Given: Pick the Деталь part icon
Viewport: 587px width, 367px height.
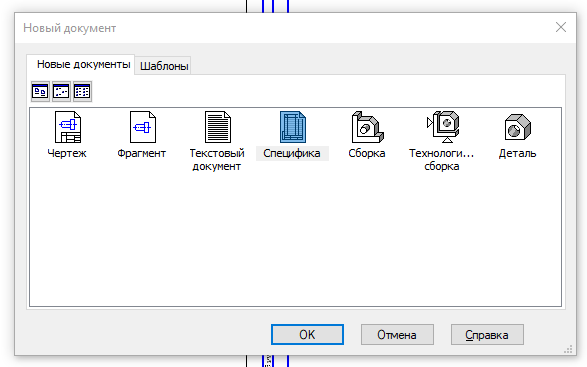Looking at the screenshot, I should (x=518, y=127).
